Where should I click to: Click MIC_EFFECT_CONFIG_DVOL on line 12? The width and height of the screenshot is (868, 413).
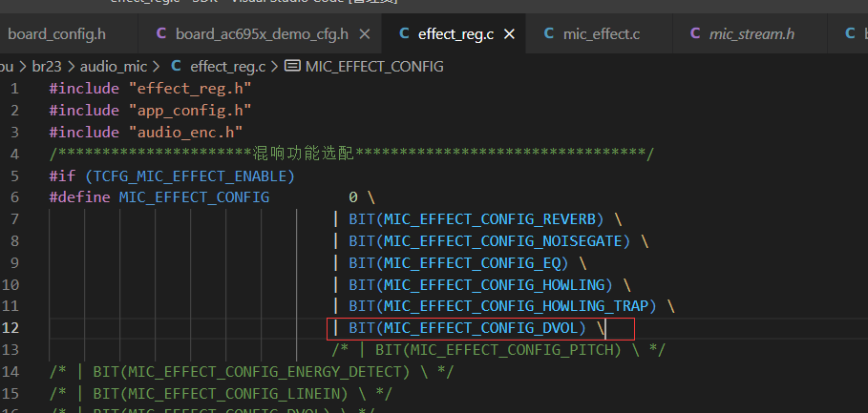tap(480, 328)
